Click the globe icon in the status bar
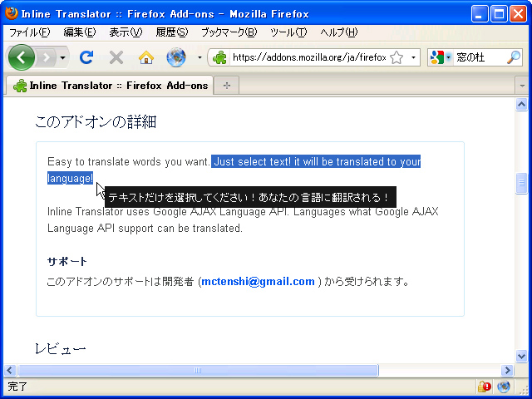 coord(504,387)
